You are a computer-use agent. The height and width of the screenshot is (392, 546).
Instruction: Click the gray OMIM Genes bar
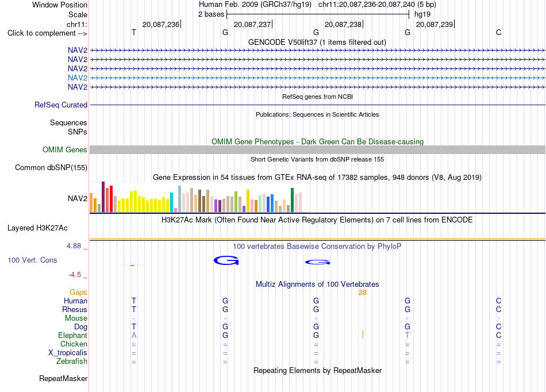tap(317, 149)
